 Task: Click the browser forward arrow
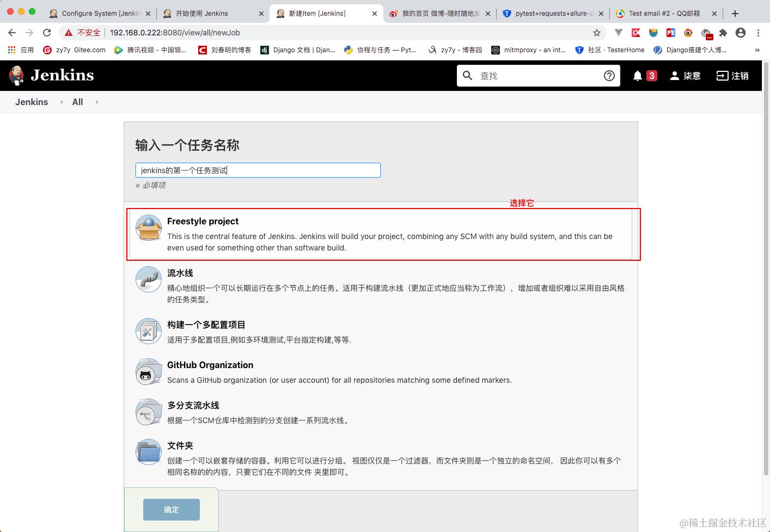(x=29, y=33)
